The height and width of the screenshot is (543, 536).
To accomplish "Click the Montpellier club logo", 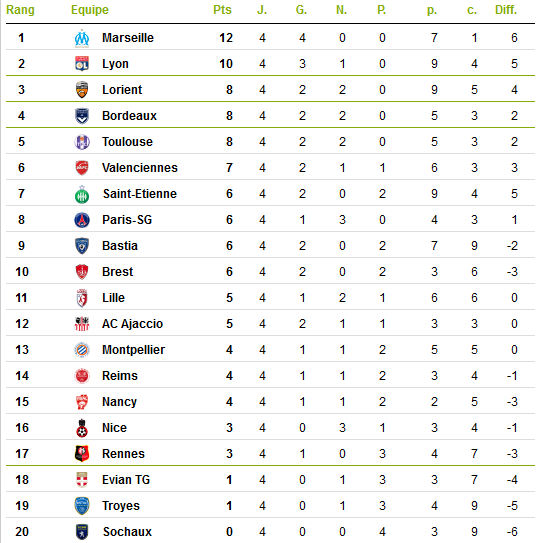I will click(x=82, y=350).
